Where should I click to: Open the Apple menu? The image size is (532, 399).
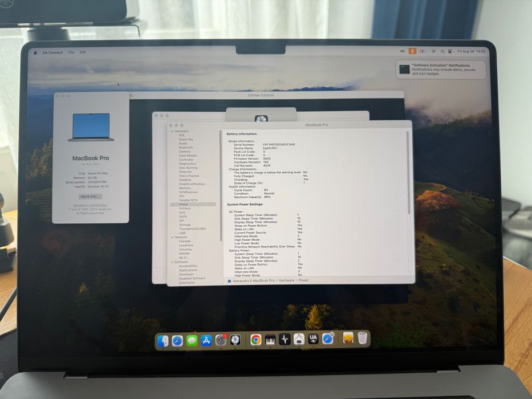click(x=35, y=52)
